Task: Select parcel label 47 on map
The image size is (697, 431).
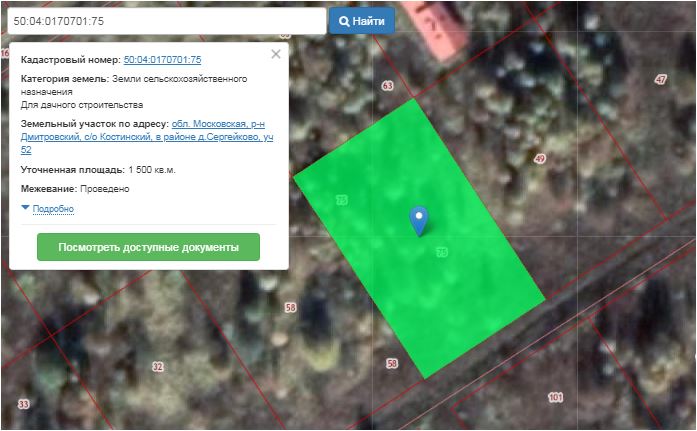Action: tap(660, 79)
